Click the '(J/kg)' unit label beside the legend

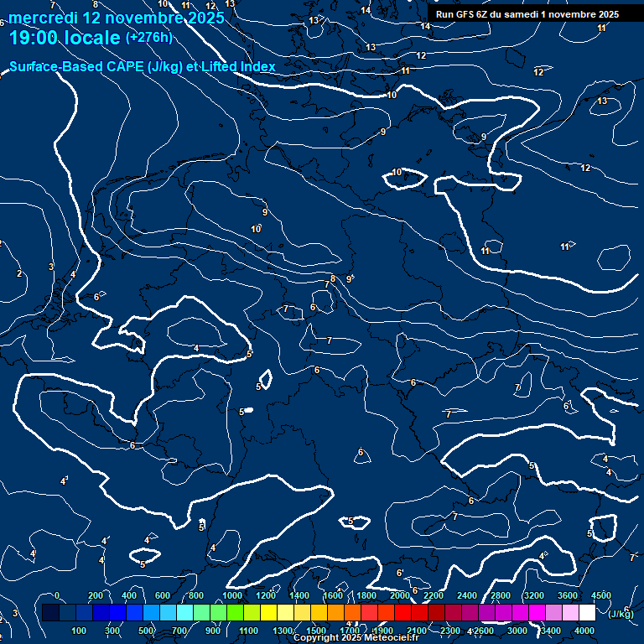[x=621, y=614]
